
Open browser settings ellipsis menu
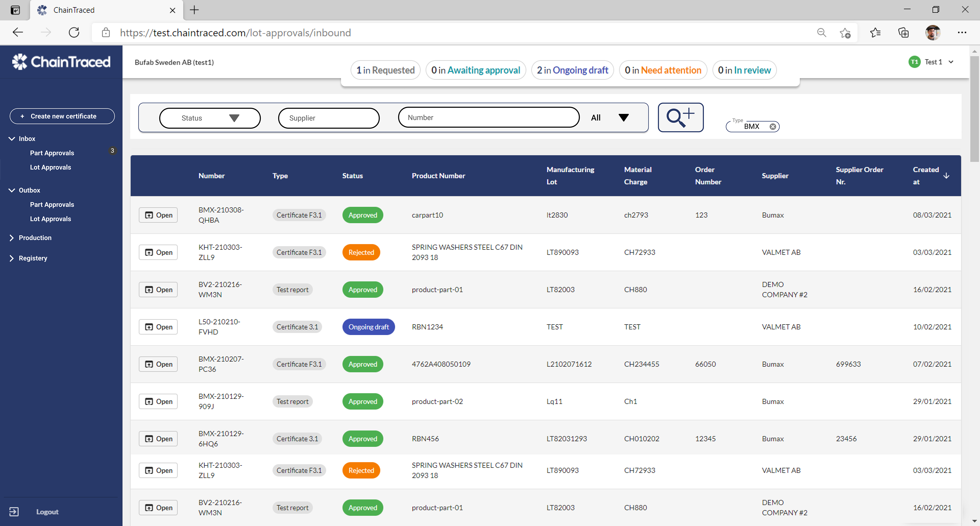point(962,33)
